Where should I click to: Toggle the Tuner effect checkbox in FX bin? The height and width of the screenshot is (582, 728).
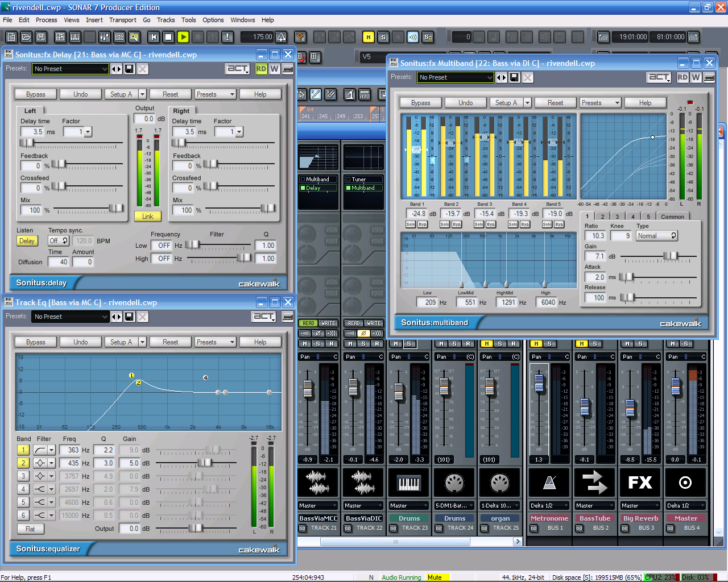pyautogui.click(x=348, y=180)
